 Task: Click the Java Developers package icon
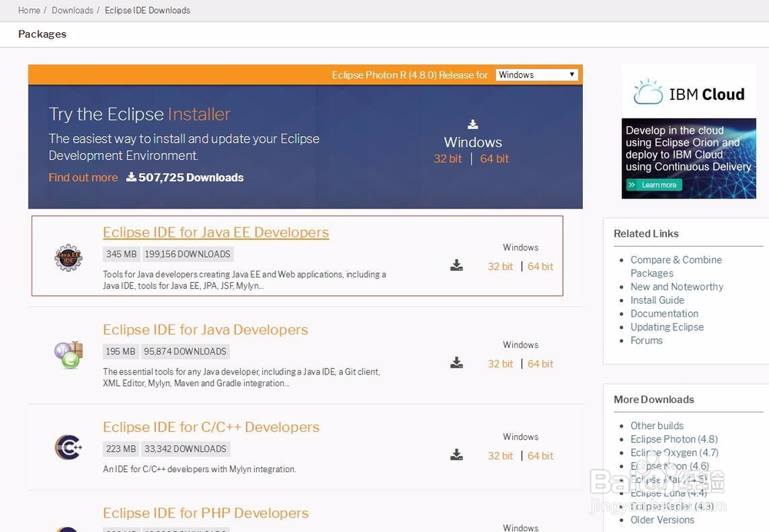pos(68,354)
